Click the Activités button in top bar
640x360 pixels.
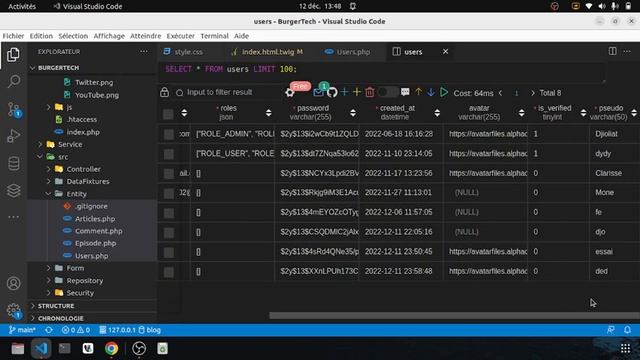point(22,6)
